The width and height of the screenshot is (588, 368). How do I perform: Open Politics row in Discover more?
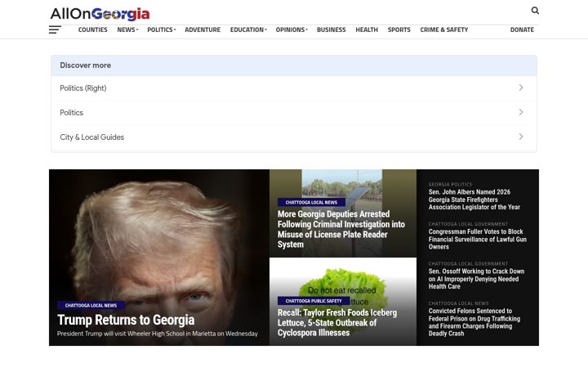coord(294,112)
